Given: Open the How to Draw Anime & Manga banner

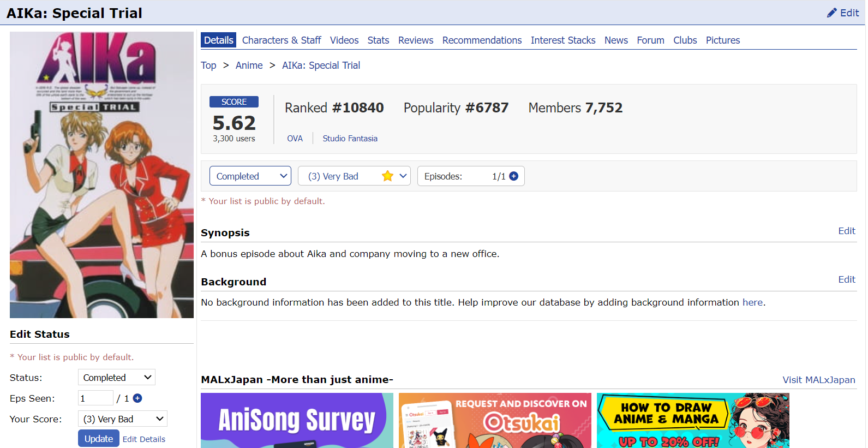Looking at the screenshot, I should pos(693,420).
